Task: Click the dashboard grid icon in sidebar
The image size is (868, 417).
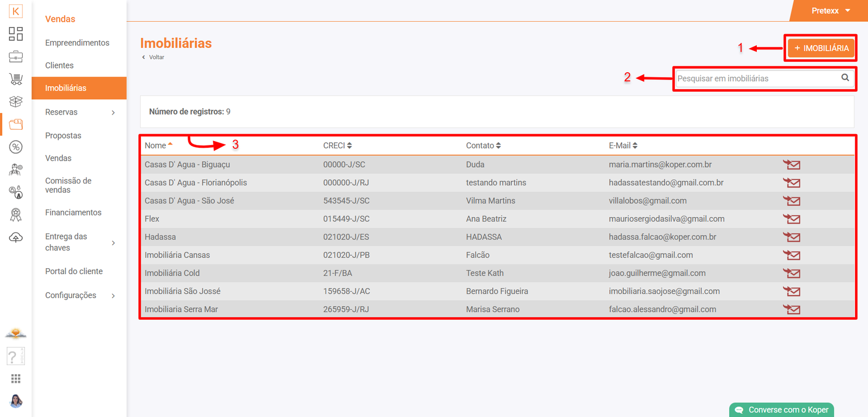Action: (16, 34)
